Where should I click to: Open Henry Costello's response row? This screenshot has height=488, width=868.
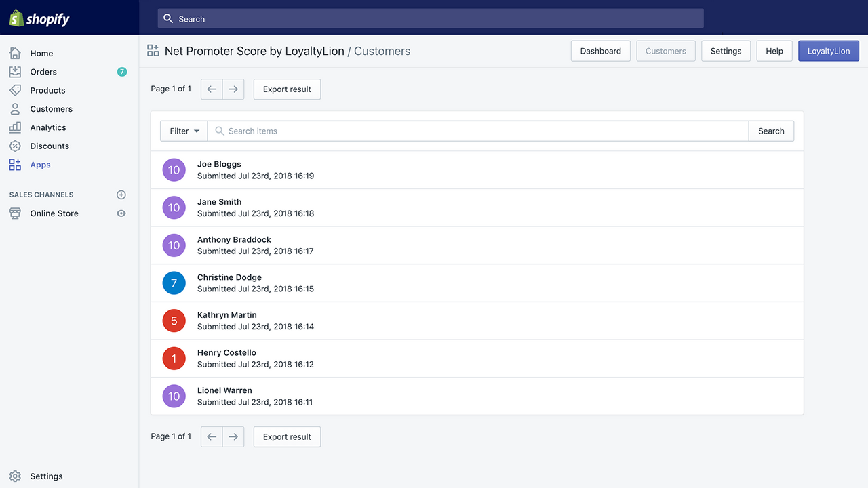coord(477,359)
